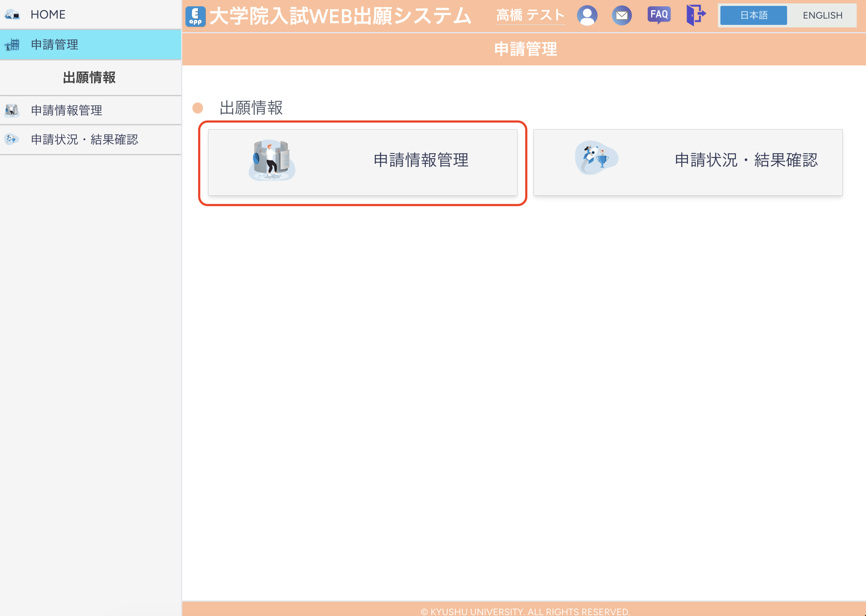Open the FAQ help icon
Image resolution: width=866 pixels, height=616 pixels.
point(659,15)
